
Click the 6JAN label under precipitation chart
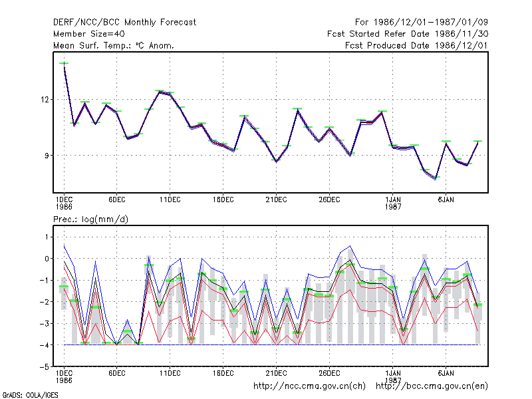446,373
